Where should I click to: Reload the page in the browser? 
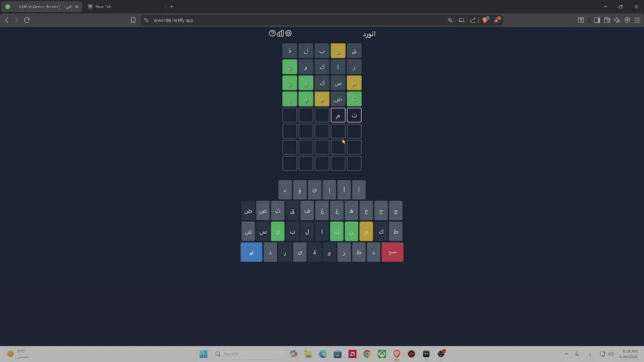tap(27, 20)
